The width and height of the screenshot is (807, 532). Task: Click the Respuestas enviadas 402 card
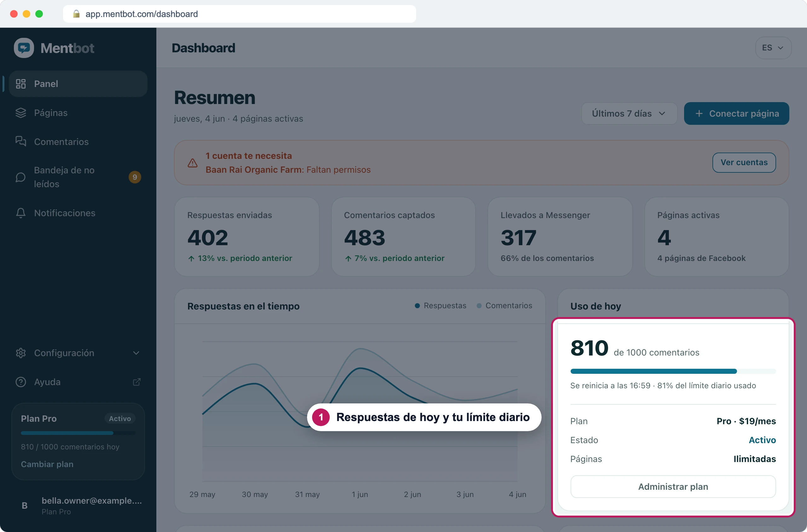point(247,236)
